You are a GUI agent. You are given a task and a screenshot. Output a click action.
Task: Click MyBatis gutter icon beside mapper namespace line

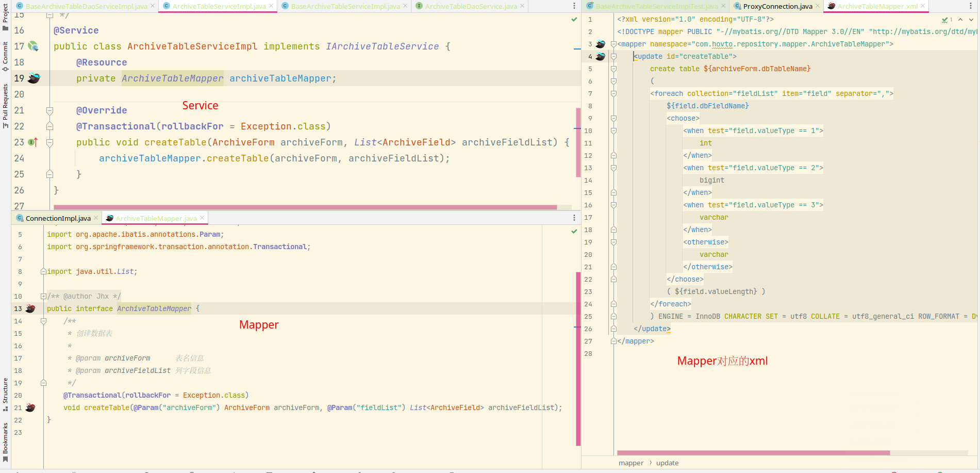tap(601, 44)
